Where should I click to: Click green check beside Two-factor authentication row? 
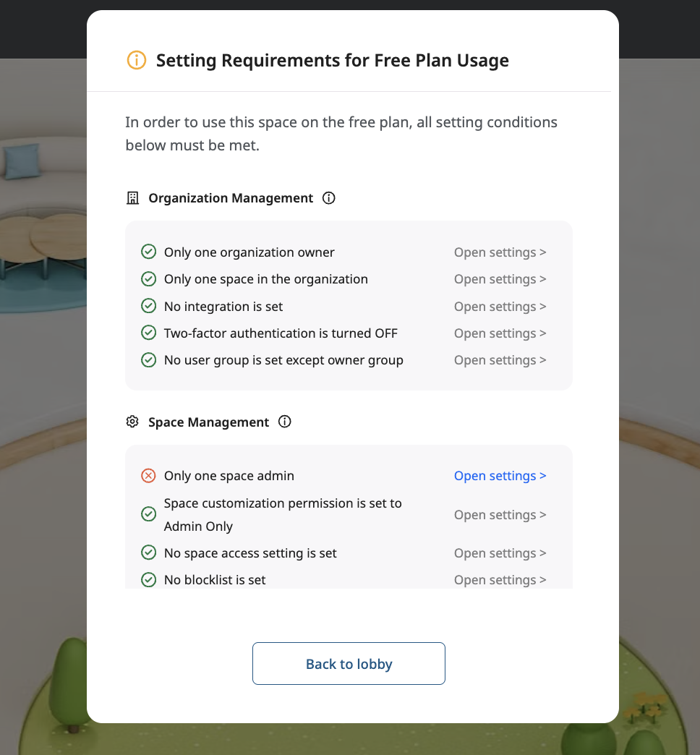[x=148, y=333]
